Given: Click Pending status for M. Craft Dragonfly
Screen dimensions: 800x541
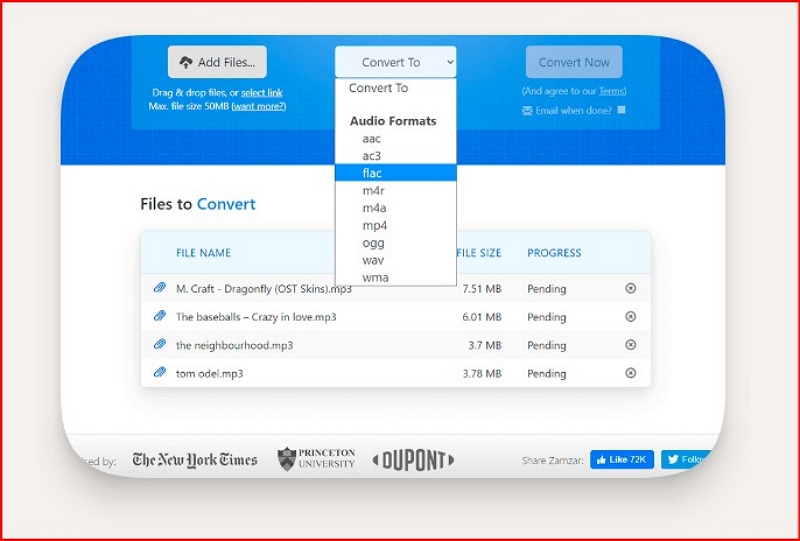Looking at the screenshot, I should point(546,289).
